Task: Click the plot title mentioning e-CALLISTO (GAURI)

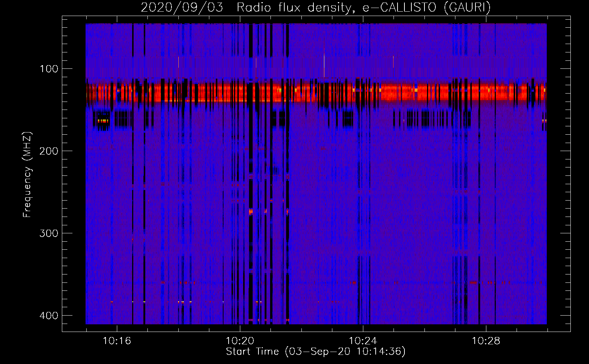Action: (x=316, y=7)
